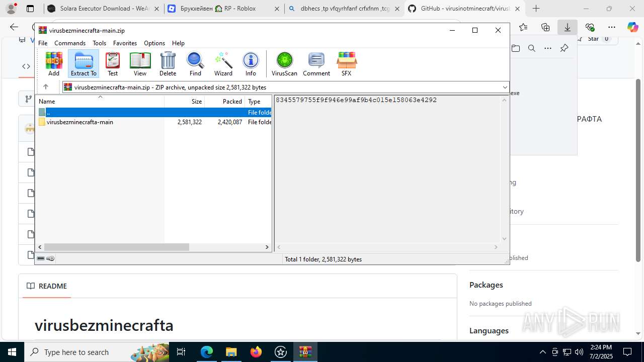Select the virusbezminecrafta-main folder

coord(154,122)
